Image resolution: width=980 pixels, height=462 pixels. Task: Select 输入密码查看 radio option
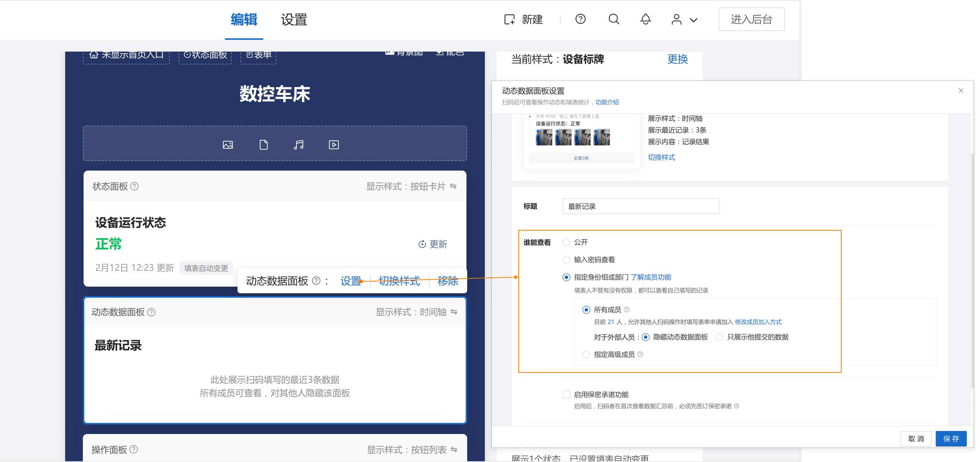click(x=566, y=260)
